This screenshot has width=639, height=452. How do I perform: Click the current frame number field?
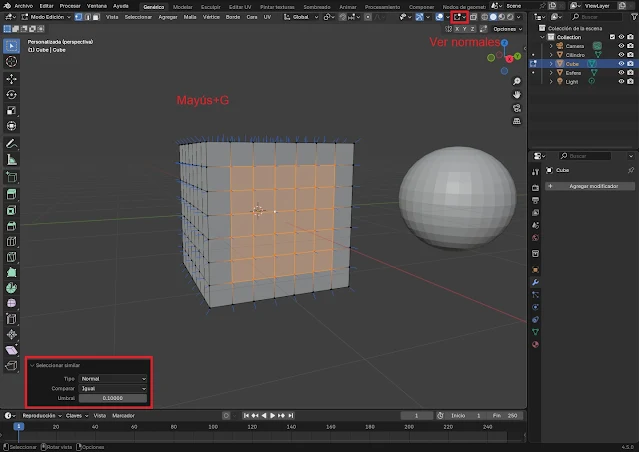416,416
